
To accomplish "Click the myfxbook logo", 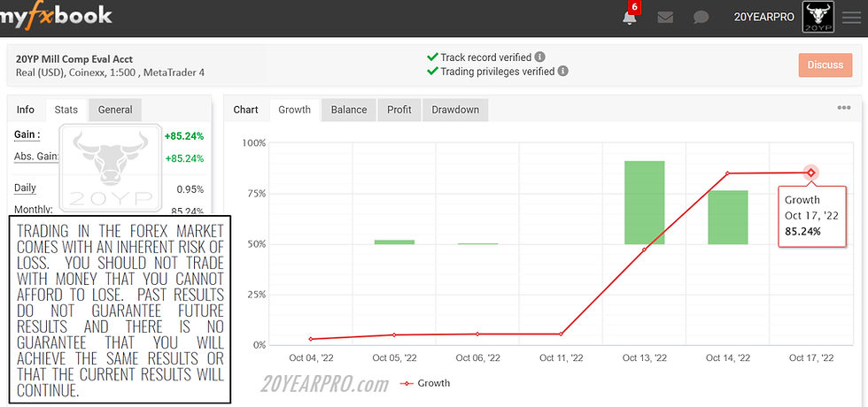I will [55, 17].
